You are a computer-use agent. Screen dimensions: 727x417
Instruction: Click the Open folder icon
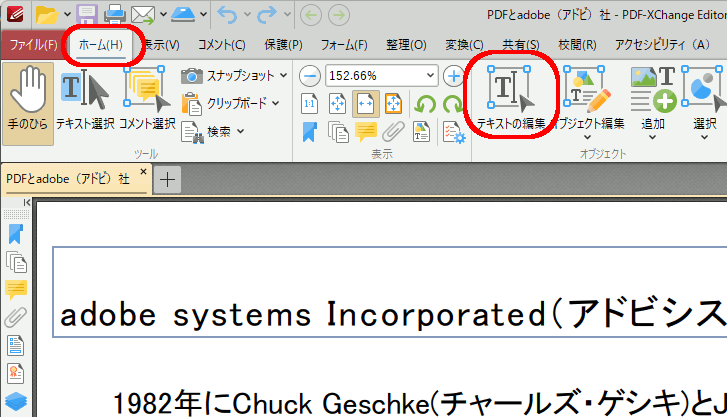[47, 15]
